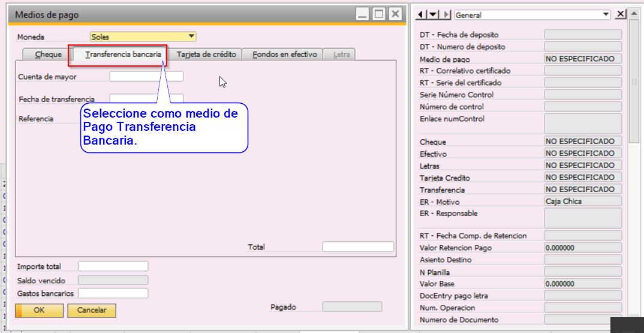Click the right arrow in side panel header

point(447,14)
